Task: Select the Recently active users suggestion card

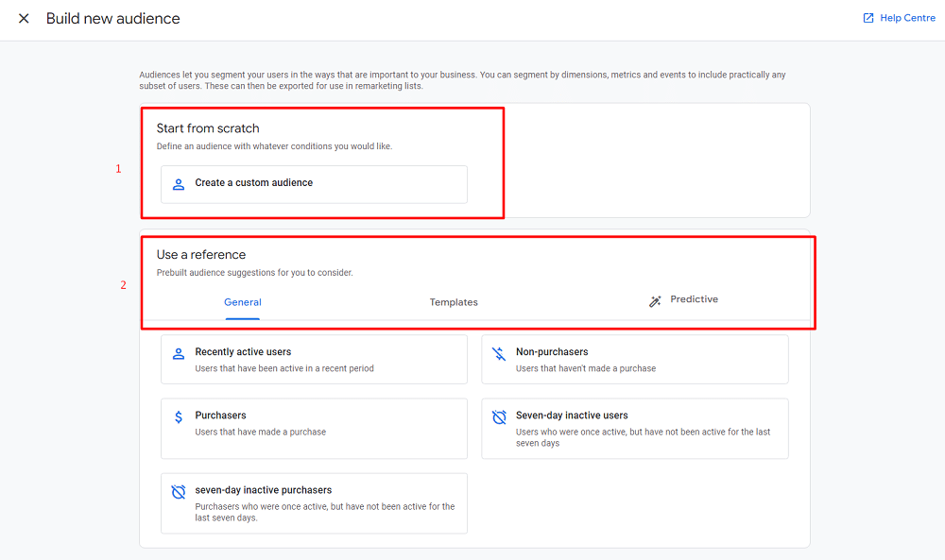Action: click(313, 359)
